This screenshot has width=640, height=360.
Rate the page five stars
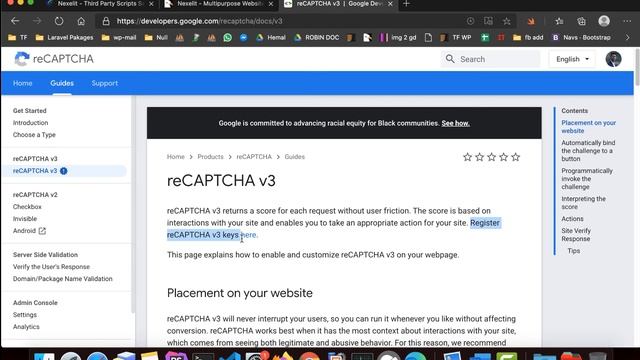coord(516,157)
